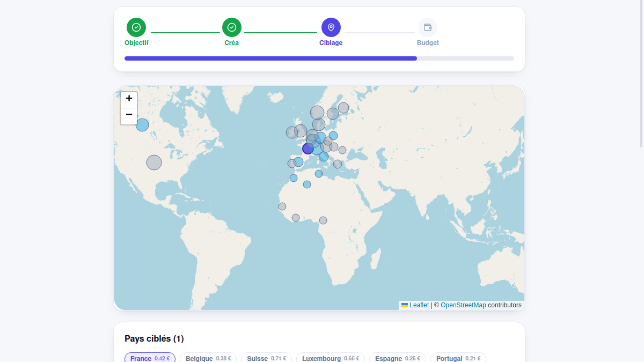This screenshot has width=644, height=362.
Task: Zoom out the map with minus button
Action: click(x=129, y=115)
